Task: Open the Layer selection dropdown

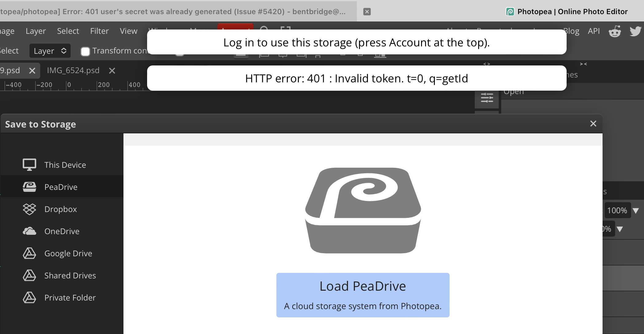Action: tap(50, 51)
